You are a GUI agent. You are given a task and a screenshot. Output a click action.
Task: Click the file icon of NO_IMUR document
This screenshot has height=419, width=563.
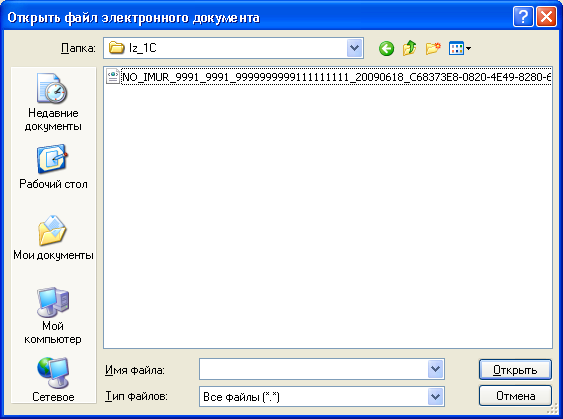113,76
